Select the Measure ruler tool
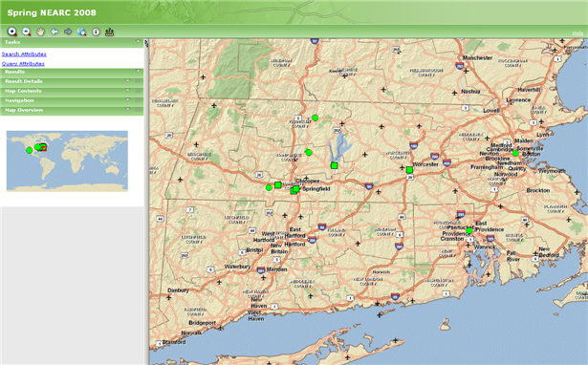The height and width of the screenshot is (365, 588). point(110,32)
